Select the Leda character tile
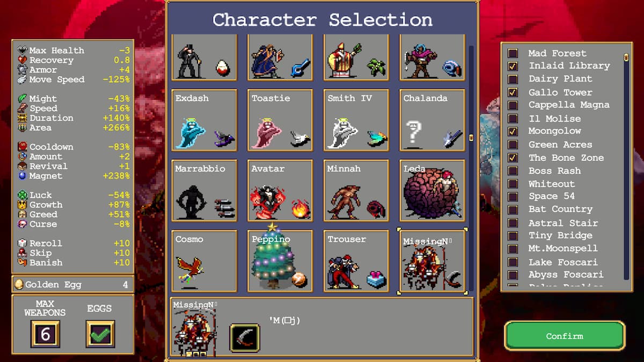The height and width of the screenshot is (362, 644). [433, 190]
